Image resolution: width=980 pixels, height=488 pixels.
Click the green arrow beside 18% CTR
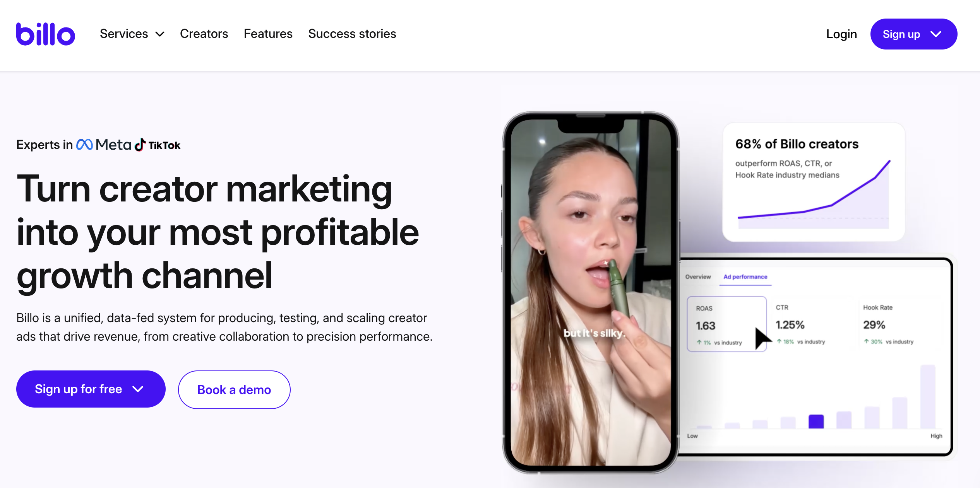(x=779, y=341)
